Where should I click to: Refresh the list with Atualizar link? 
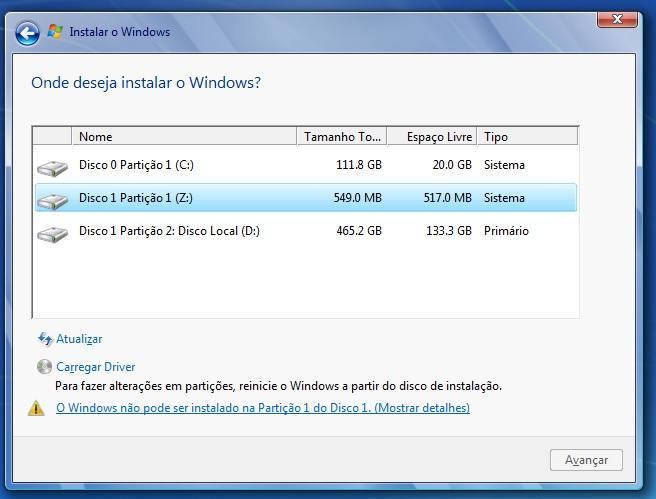click(79, 339)
